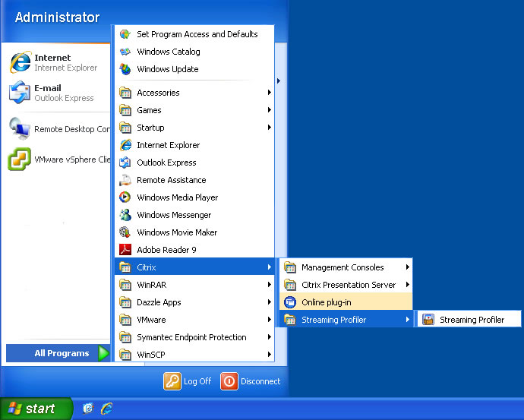Image resolution: width=524 pixels, height=420 pixels.
Task: Click the Citrix Presentation Server folder icon
Action: coord(290,285)
